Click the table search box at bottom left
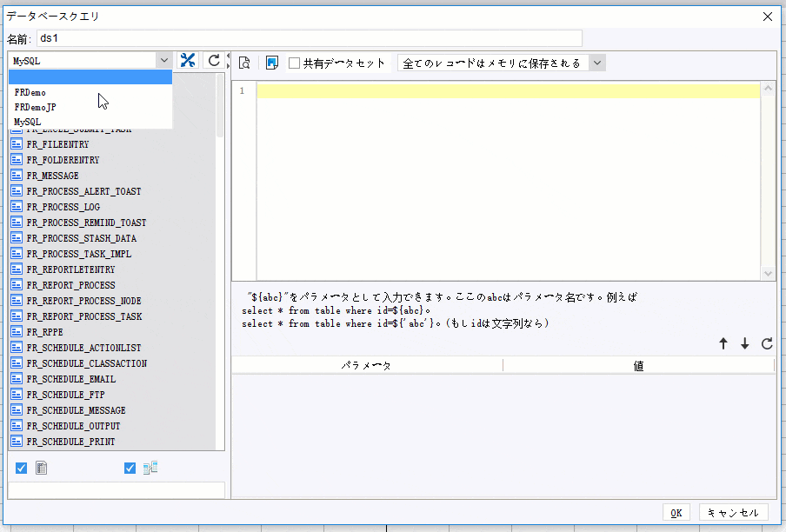The width and height of the screenshot is (786, 532). tap(117, 490)
